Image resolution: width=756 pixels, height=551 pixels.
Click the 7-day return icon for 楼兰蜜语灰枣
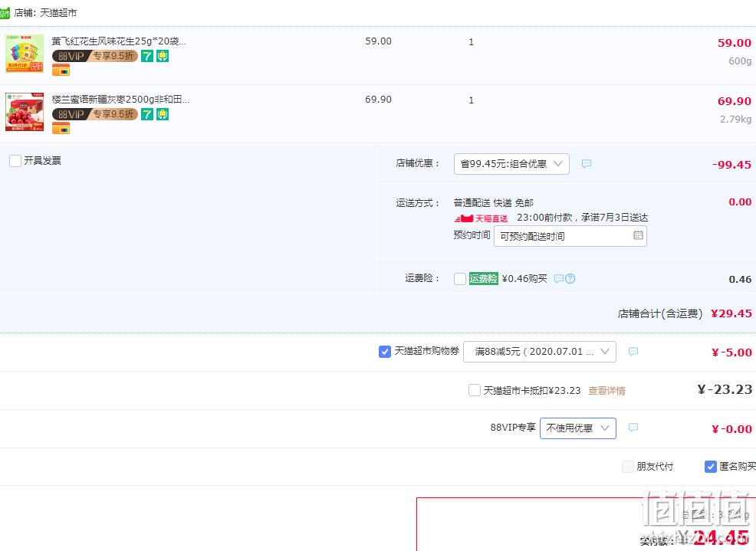point(147,114)
